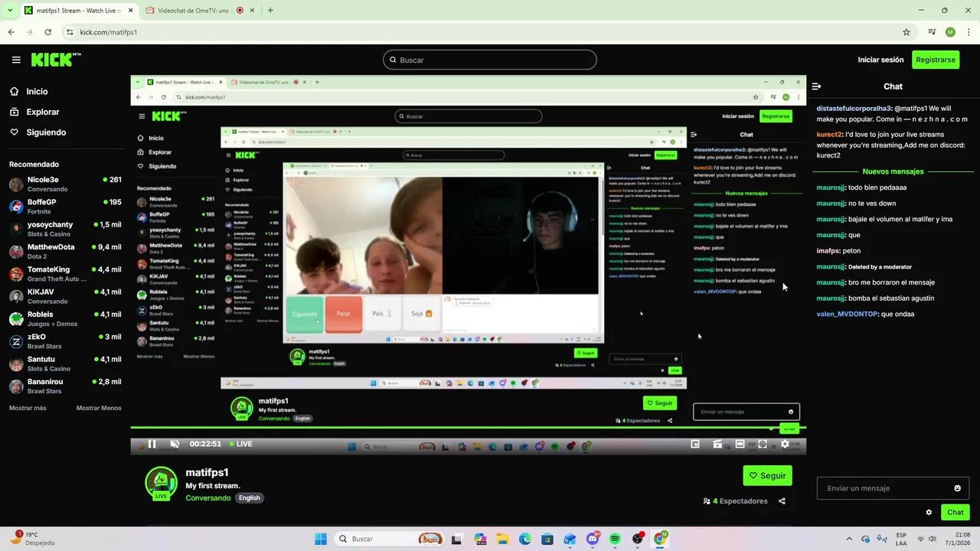Click kurect2 username in chat
This screenshot has width=980, height=551.
828,134
